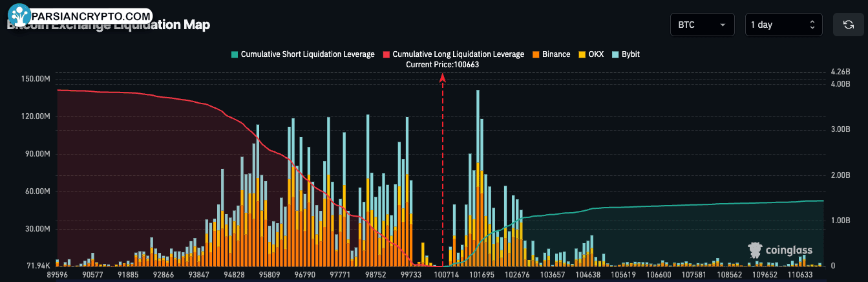Viewport: 868px width, 282px height.
Task: Open the BTC coin dropdown
Action: tap(702, 25)
